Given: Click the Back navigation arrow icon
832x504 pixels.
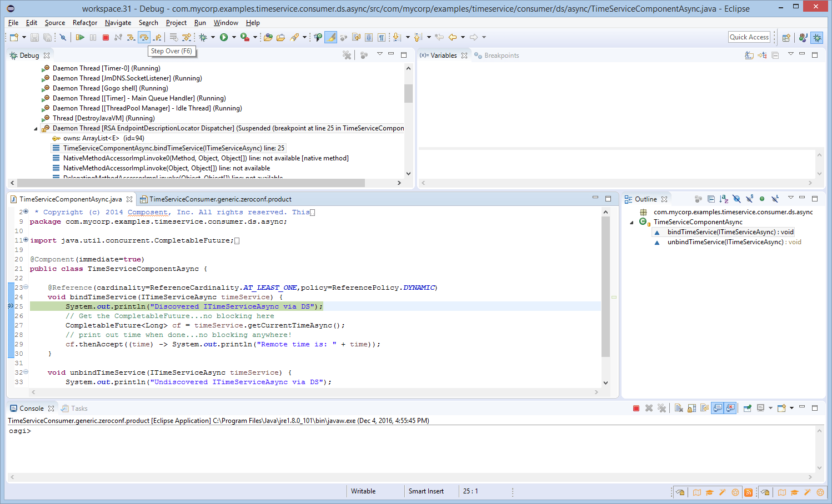Looking at the screenshot, I should [x=453, y=37].
